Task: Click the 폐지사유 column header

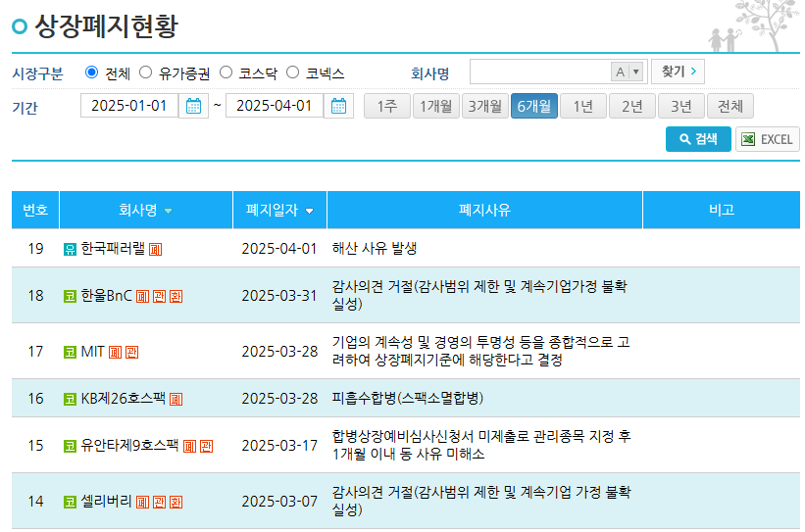Action: (484, 210)
